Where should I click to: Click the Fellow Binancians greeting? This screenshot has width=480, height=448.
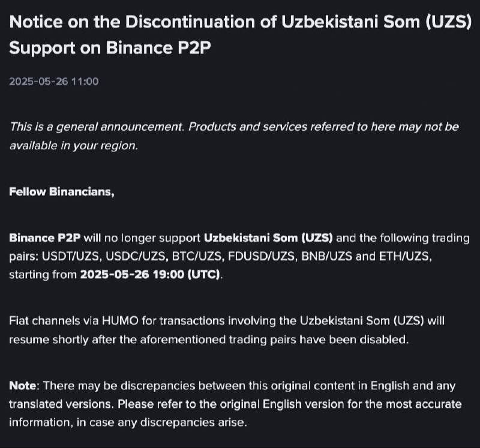(x=62, y=191)
